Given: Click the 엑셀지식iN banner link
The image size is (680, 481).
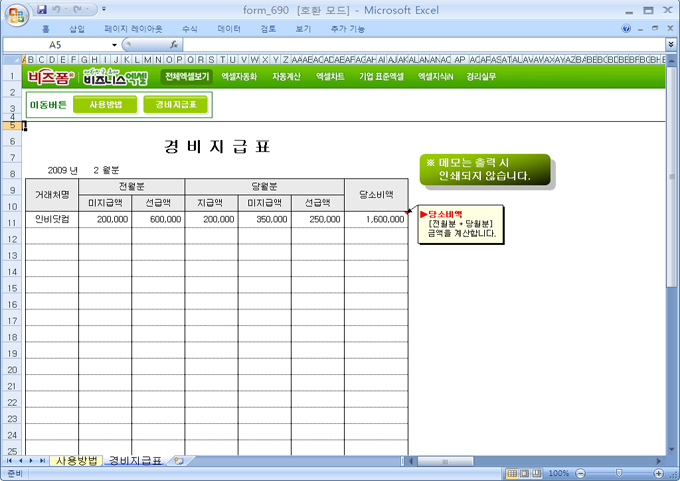Looking at the screenshot, I should coord(435,77).
